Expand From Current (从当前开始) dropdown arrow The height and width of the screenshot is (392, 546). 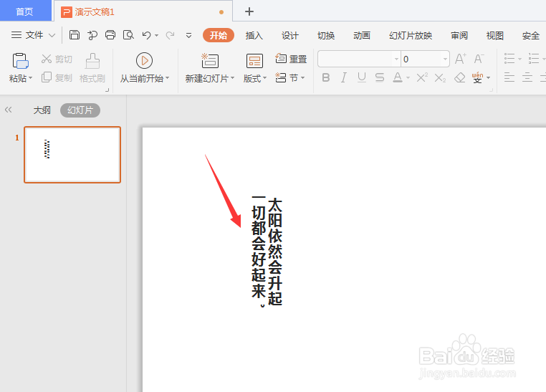coord(167,78)
